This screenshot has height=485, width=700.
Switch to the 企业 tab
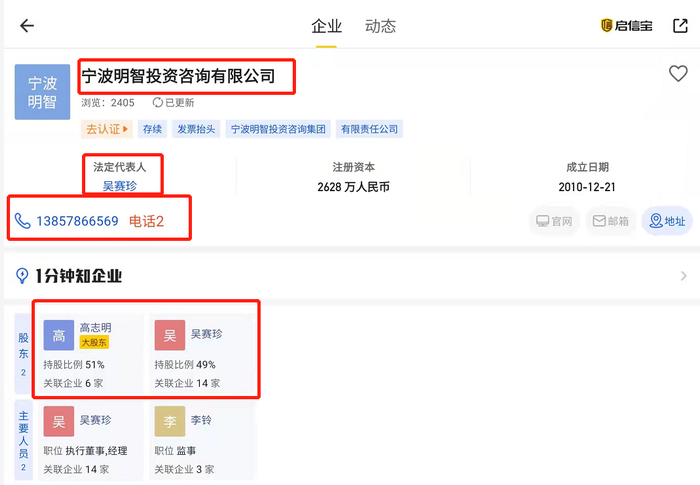[x=327, y=26]
